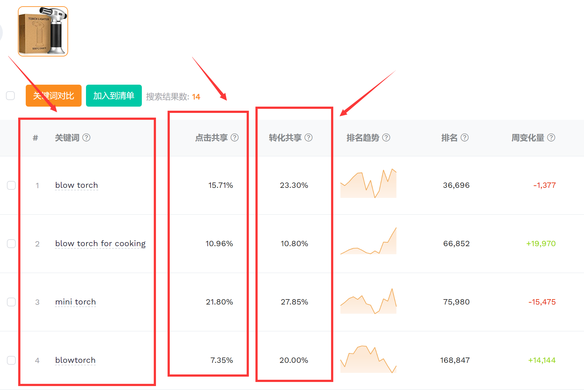Click the rank value 36,696
The height and width of the screenshot is (392, 584).
[456, 185]
